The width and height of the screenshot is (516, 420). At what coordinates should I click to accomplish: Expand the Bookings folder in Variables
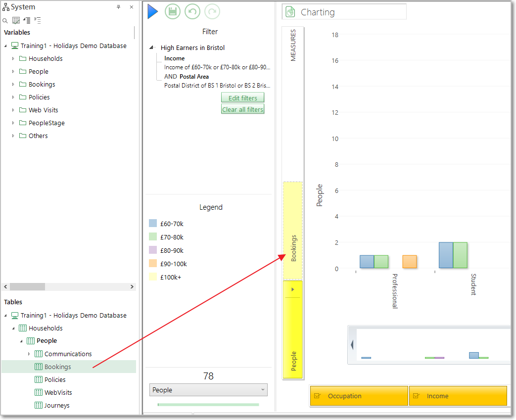point(13,84)
